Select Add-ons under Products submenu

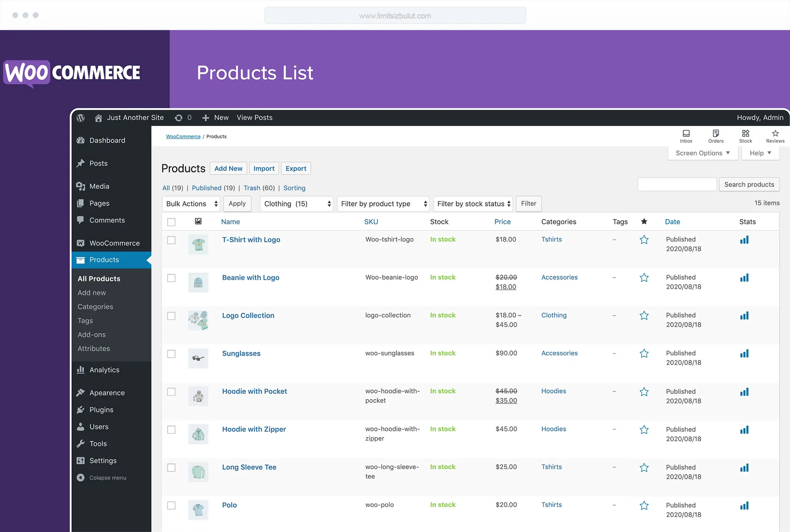[91, 334]
